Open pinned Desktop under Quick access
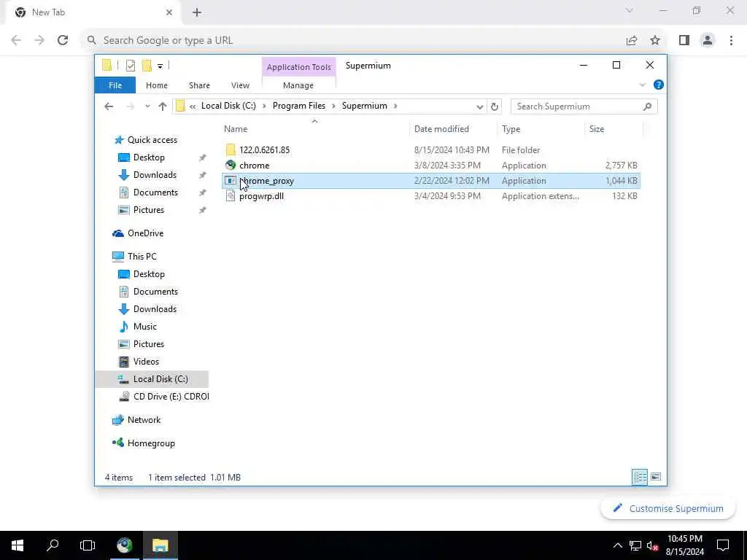Viewport: 747px width, 560px height. pyautogui.click(x=149, y=157)
